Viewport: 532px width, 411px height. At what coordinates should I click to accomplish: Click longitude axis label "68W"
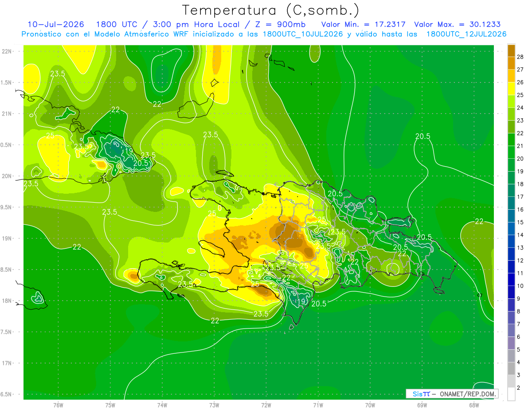point(474,405)
